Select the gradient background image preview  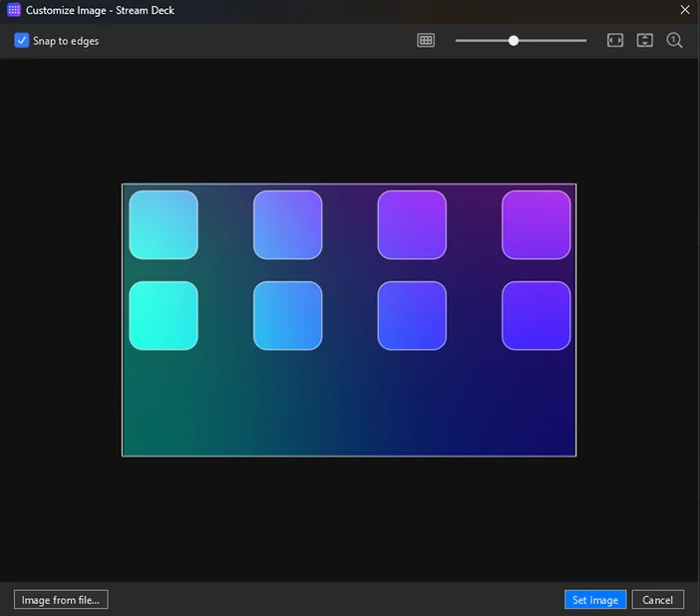[x=349, y=320]
